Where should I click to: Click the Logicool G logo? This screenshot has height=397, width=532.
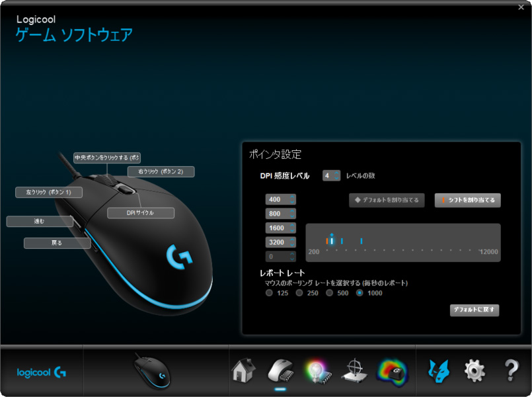pos(42,372)
